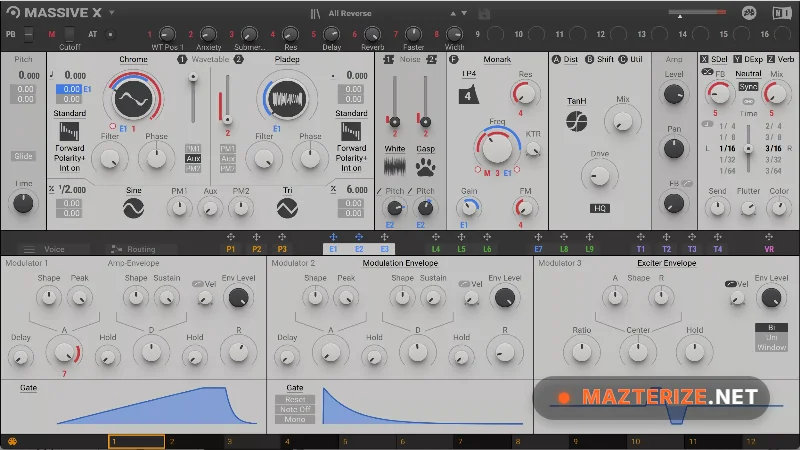The image size is (800, 450).
Task: Toggle the F filter power button
Action: [454, 59]
